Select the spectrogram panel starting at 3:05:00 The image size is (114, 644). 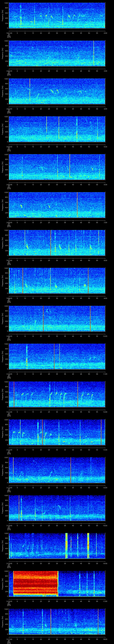[57, 167]
